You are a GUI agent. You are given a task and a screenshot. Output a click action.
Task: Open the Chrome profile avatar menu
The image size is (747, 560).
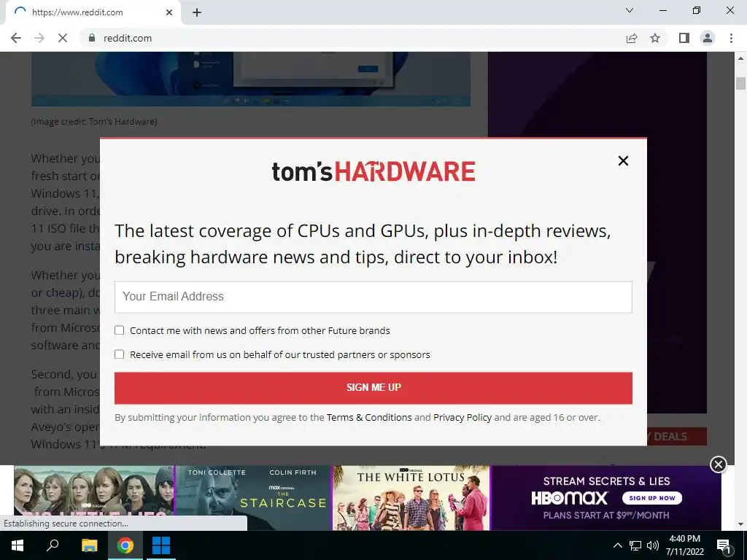(x=708, y=38)
